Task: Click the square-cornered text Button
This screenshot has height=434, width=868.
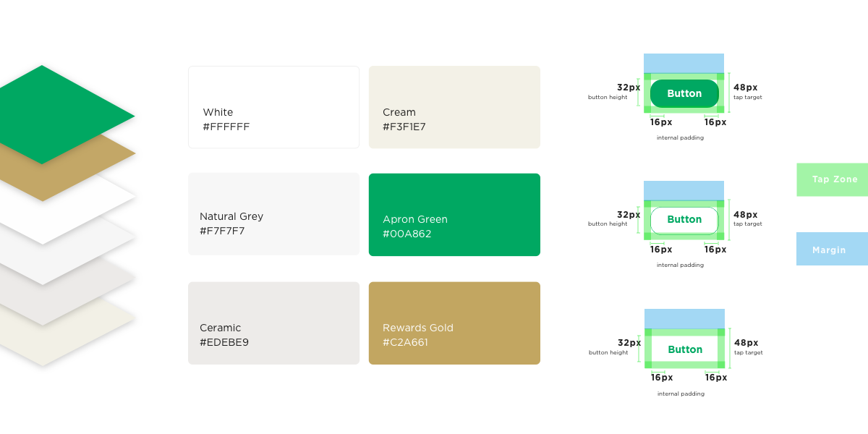Action: click(685, 349)
